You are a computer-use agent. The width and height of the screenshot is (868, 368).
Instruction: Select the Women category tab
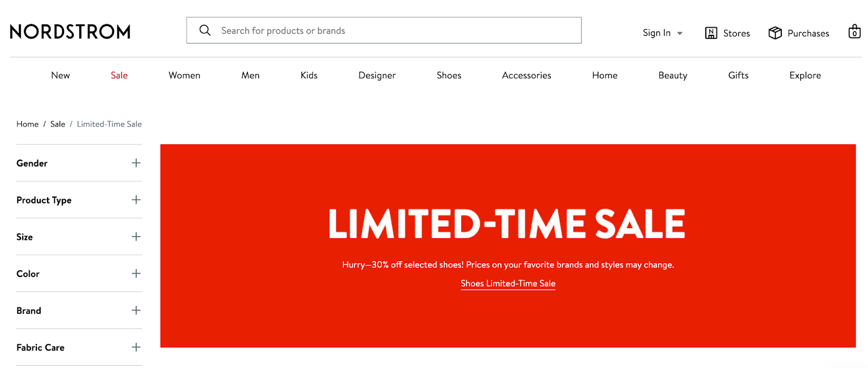pyautogui.click(x=184, y=75)
